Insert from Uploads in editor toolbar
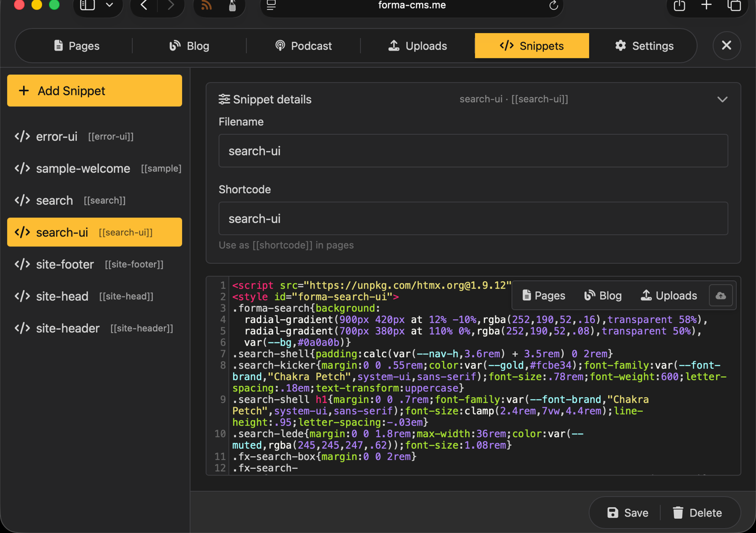The width and height of the screenshot is (756, 533). pyautogui.click(x=669, y=295)
